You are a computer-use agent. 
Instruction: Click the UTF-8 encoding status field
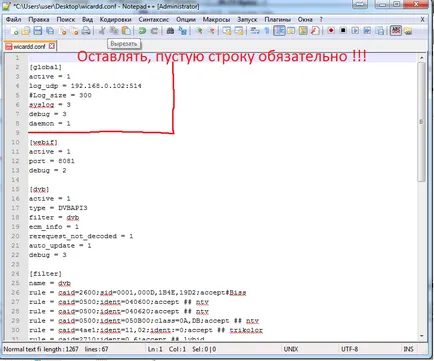(x=349, y=349)
